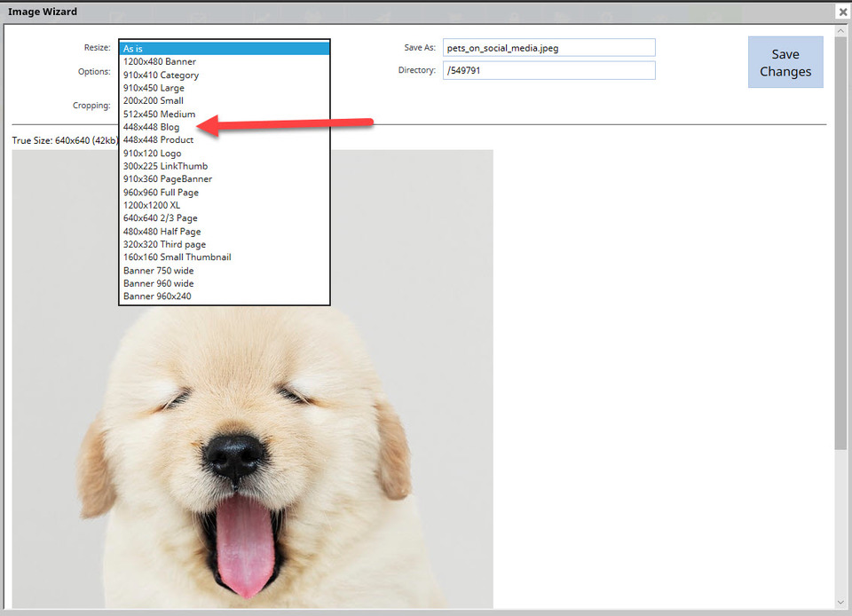Click the Save As filename field
The image size is (852, 616).
(548, 48)
